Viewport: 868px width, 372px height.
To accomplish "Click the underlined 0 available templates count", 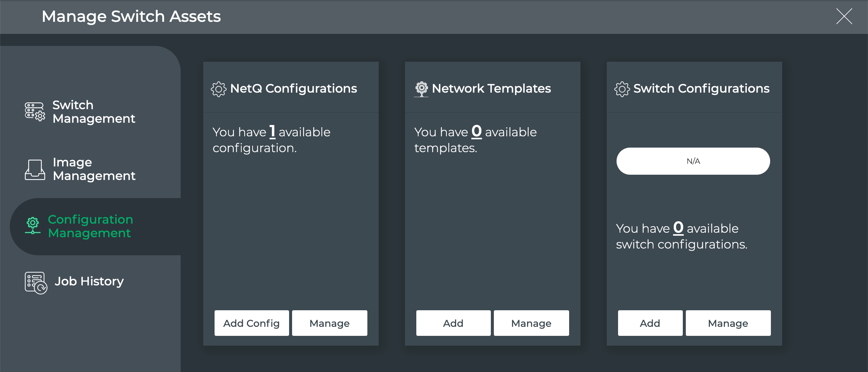I will [477, 132].
